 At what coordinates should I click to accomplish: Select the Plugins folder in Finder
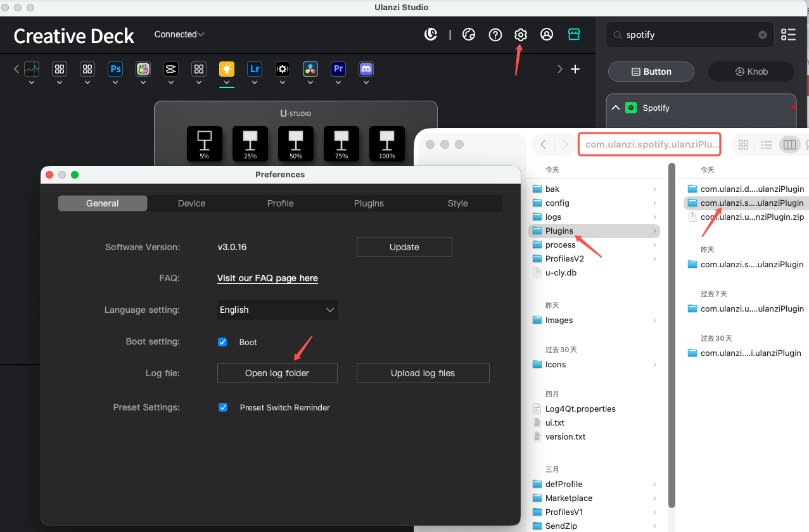click(x=594, y=231)
